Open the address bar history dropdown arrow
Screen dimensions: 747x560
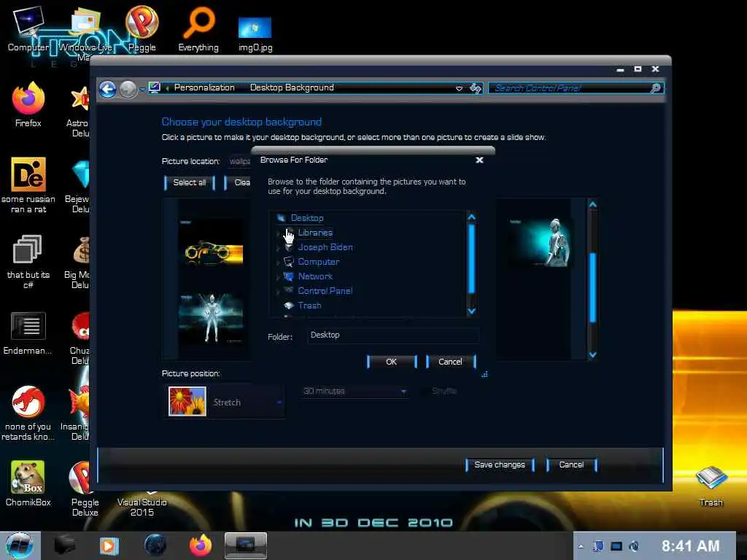[460, 88]
